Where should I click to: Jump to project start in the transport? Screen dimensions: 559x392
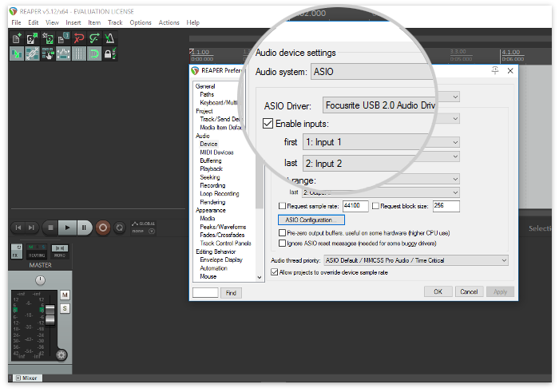(x=18, y=228)
